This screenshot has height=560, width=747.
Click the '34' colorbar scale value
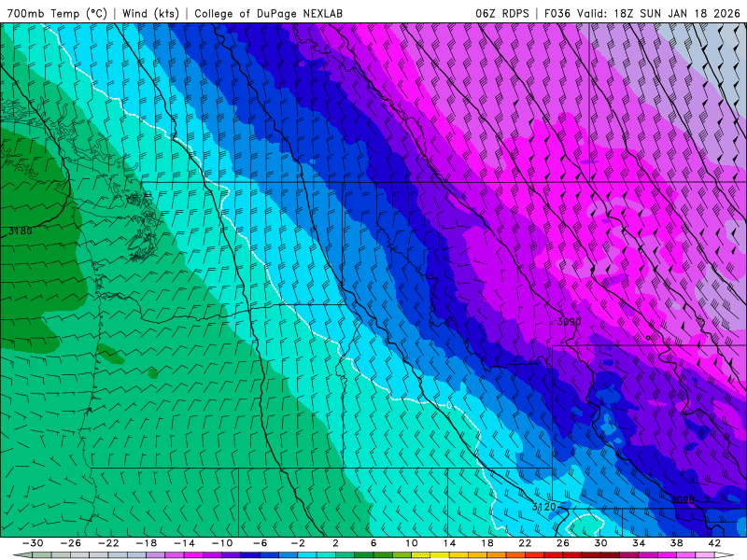(x=639, y=543)
